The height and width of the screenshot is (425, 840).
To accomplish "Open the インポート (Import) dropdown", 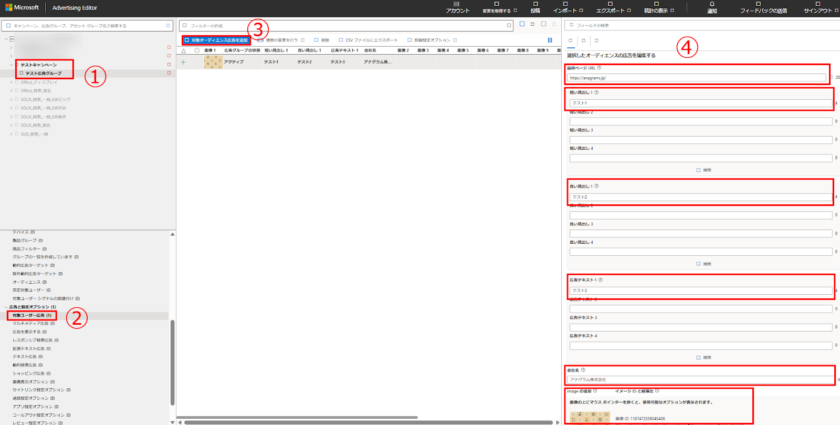I will [x=567, y=10].
